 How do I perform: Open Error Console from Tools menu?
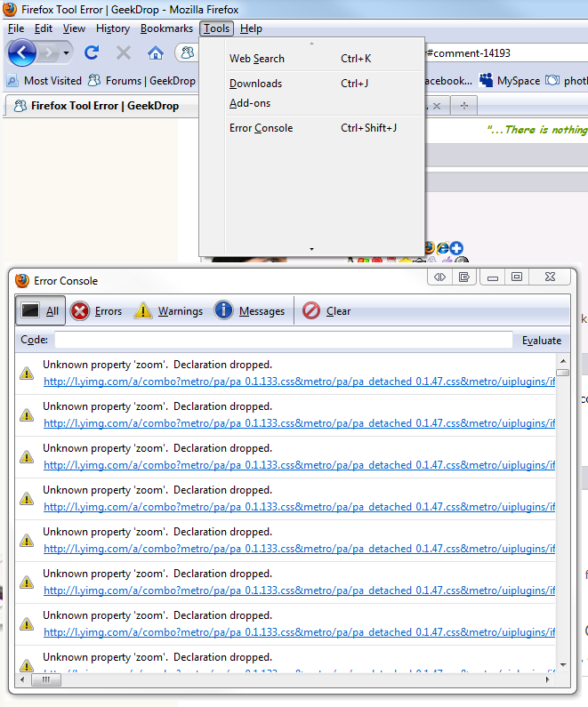[x=261, y=128]
